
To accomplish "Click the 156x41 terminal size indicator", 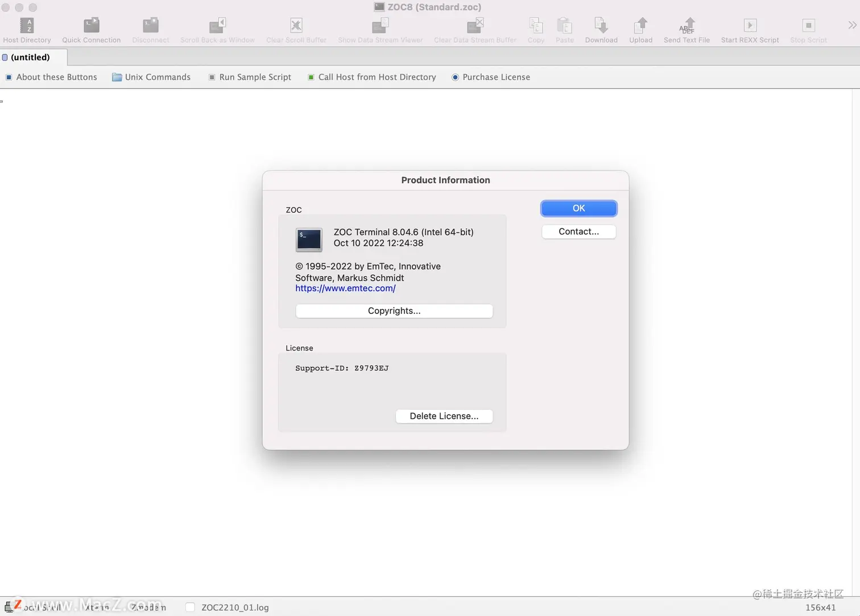I will [x=820, y=607].
